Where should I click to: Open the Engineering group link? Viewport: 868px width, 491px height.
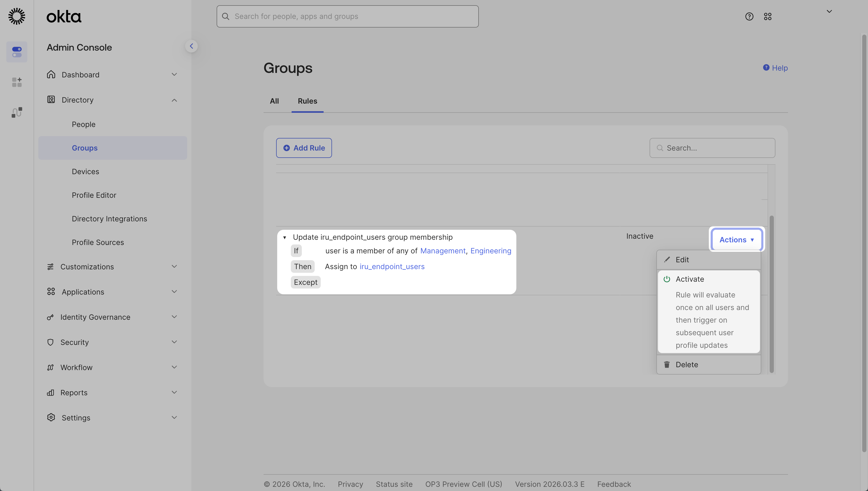pyautogui.click(x=491, y=250)
